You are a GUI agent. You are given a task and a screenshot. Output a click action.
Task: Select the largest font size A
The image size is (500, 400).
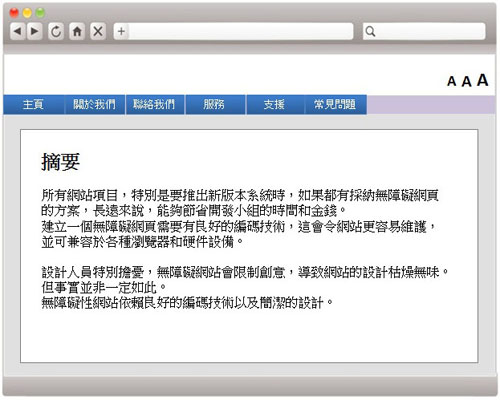point(482,80)
